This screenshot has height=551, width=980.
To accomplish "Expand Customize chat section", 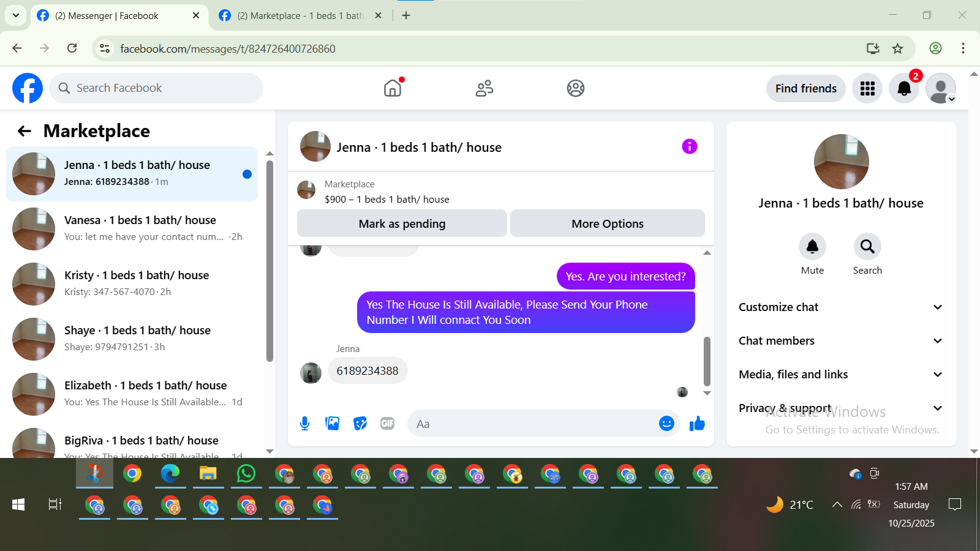I will click(840, 307).
